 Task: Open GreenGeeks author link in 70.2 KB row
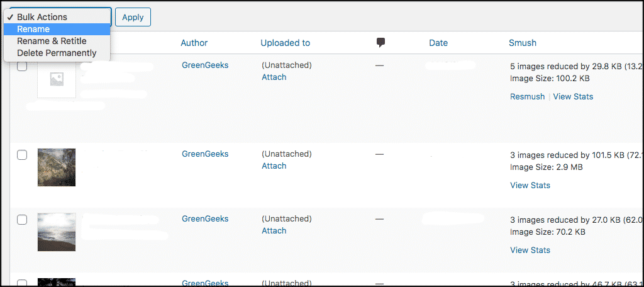[205, 219]
